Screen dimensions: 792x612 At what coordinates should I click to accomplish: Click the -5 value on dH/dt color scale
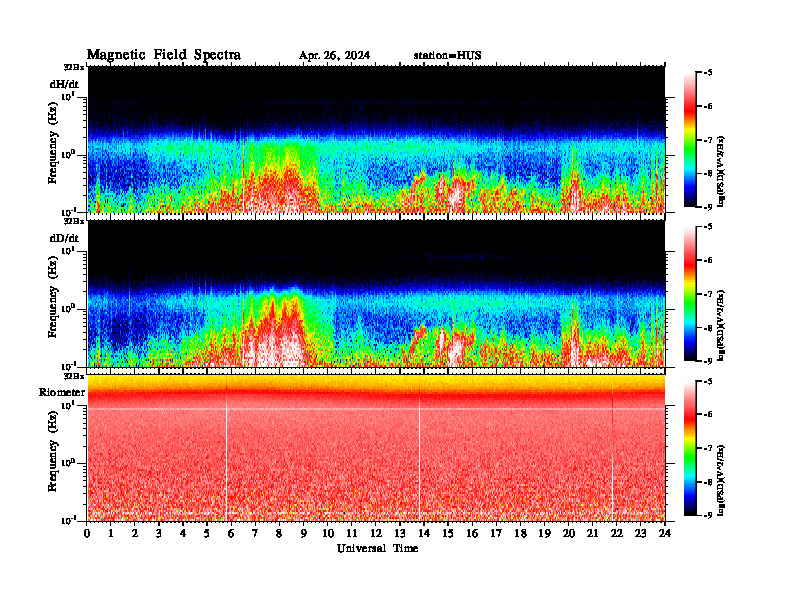click(708, 73)
